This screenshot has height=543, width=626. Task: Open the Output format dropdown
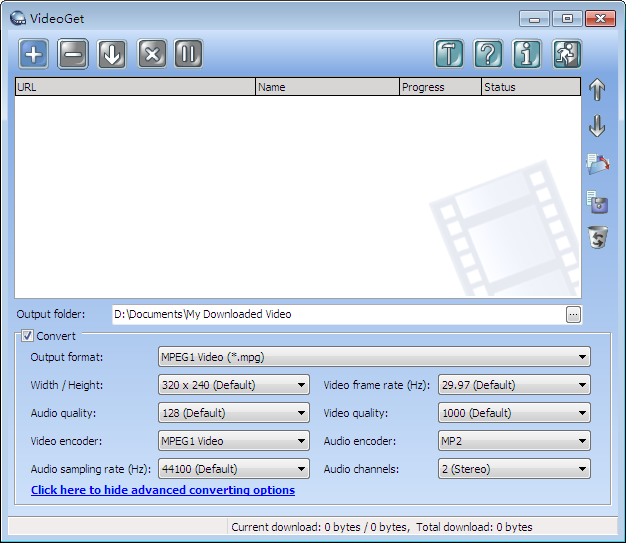tap(374, 357)
